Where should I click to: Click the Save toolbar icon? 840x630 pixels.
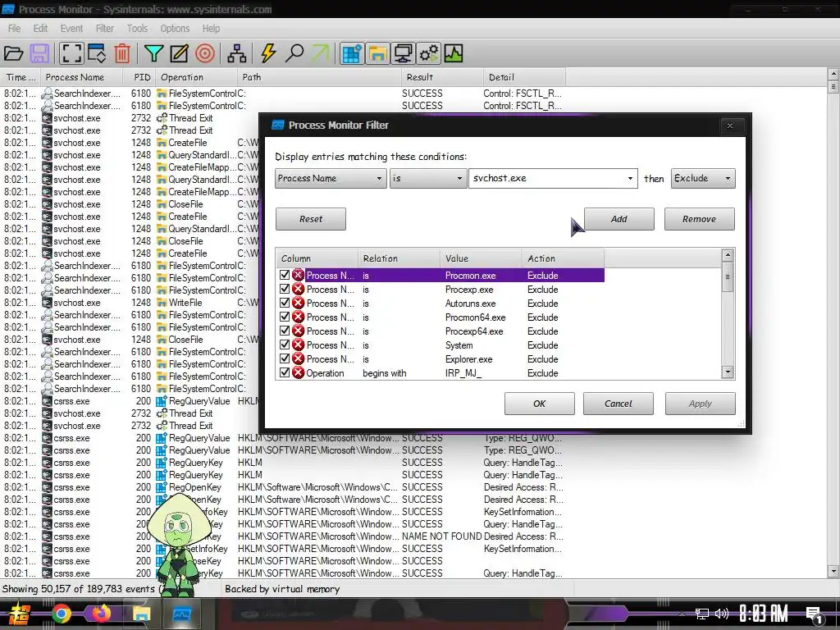[x=39, y=53]
